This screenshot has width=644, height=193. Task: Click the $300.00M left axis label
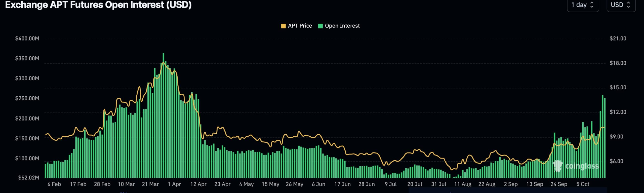tap(27, 78)
